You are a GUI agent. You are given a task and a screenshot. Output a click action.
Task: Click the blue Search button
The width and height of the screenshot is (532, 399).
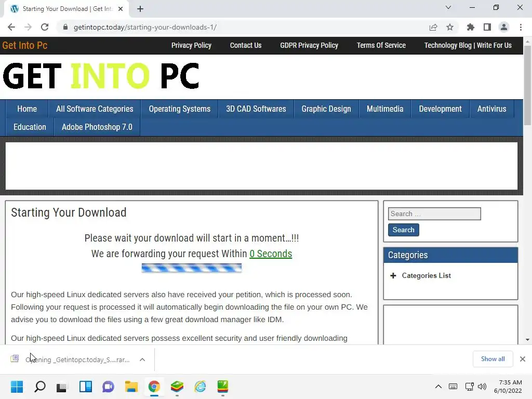click(403, 230)
